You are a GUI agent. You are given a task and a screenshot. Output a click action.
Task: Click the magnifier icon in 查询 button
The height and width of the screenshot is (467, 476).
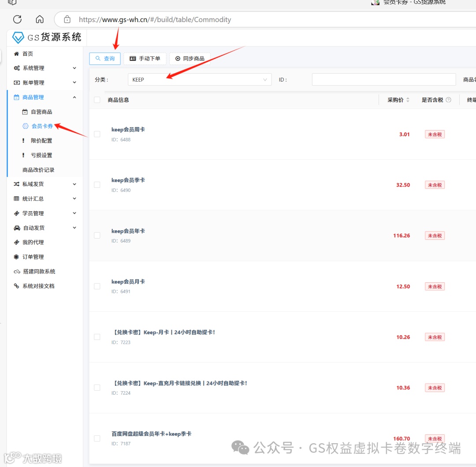tap(98, 58)
